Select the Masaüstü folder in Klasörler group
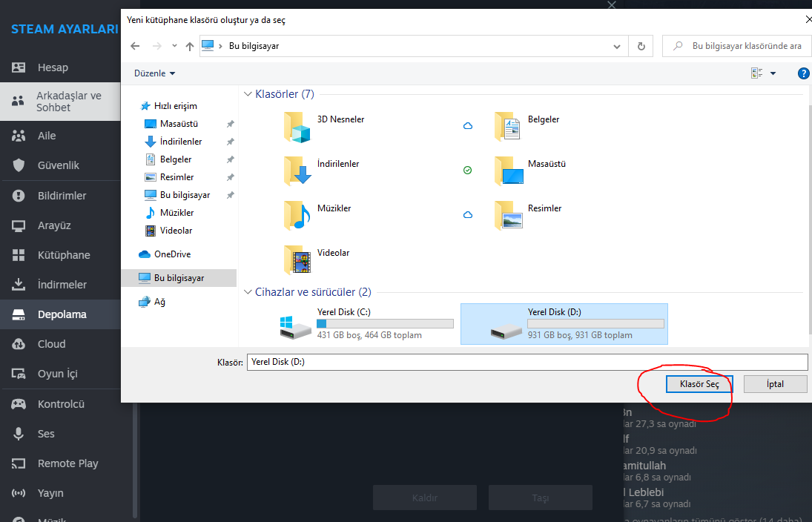Image resolution: width=812 pixels, height=522 pixels. point(530,171)
